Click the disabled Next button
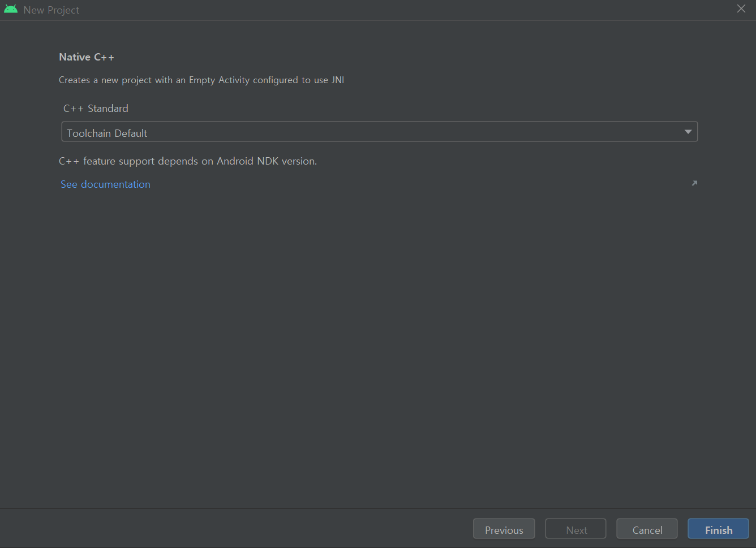This screenshot has width=756, height=548. 575,529
